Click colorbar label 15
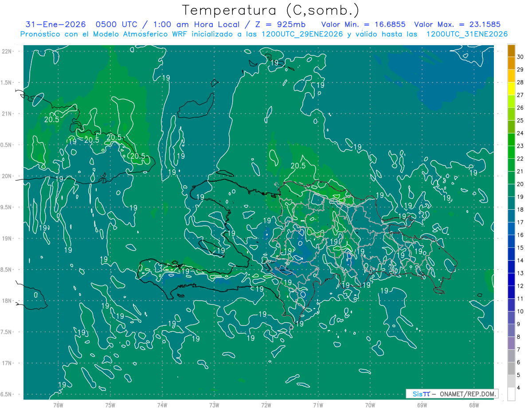 520,248
